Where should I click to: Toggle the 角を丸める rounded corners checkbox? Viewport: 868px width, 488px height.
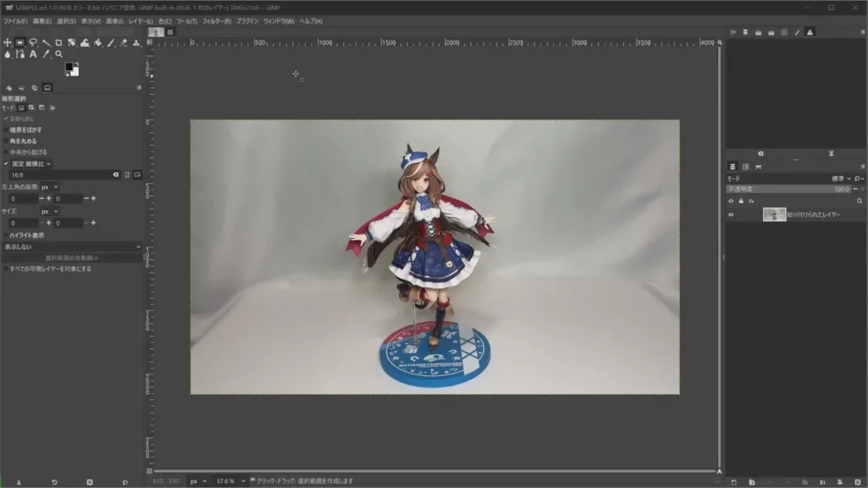[6, 141]
